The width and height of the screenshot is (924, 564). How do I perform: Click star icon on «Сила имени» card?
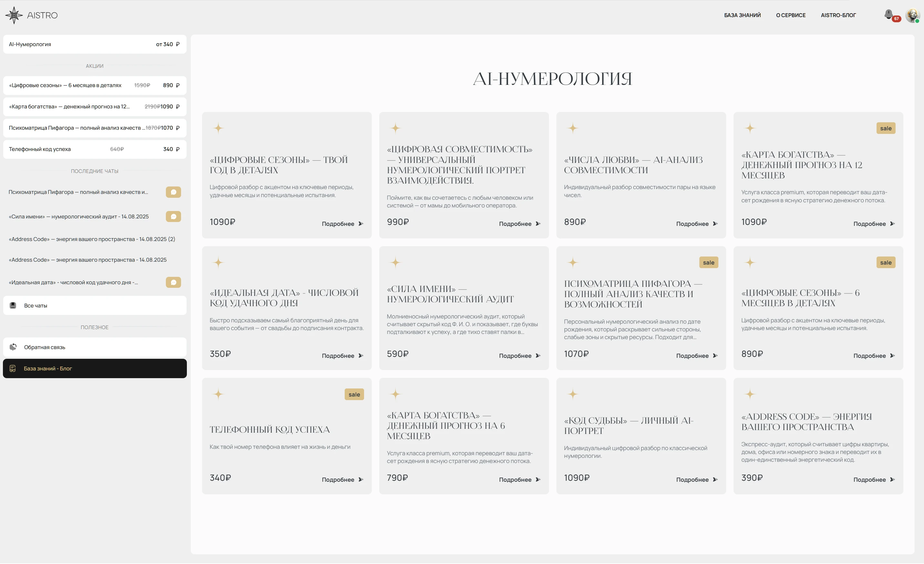pos(395,263)
